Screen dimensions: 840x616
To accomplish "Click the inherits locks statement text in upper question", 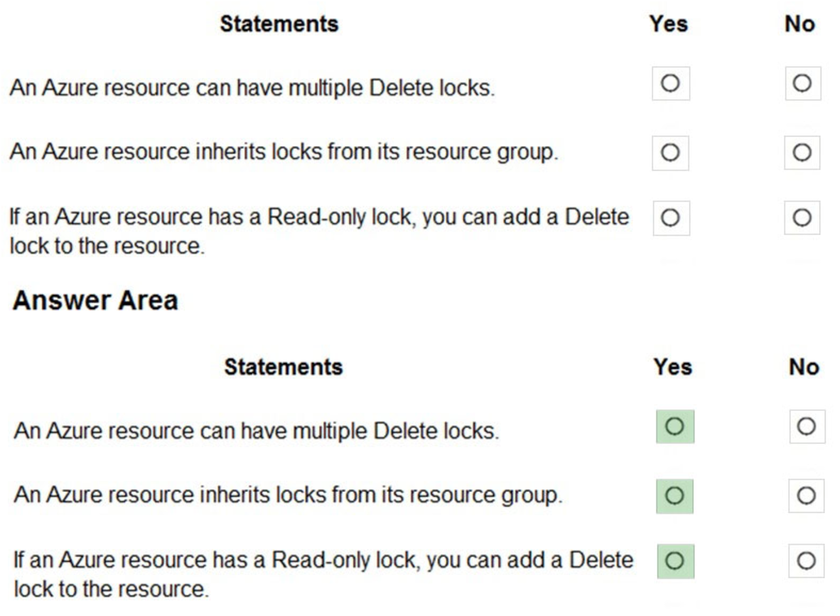I will (284, 152).
